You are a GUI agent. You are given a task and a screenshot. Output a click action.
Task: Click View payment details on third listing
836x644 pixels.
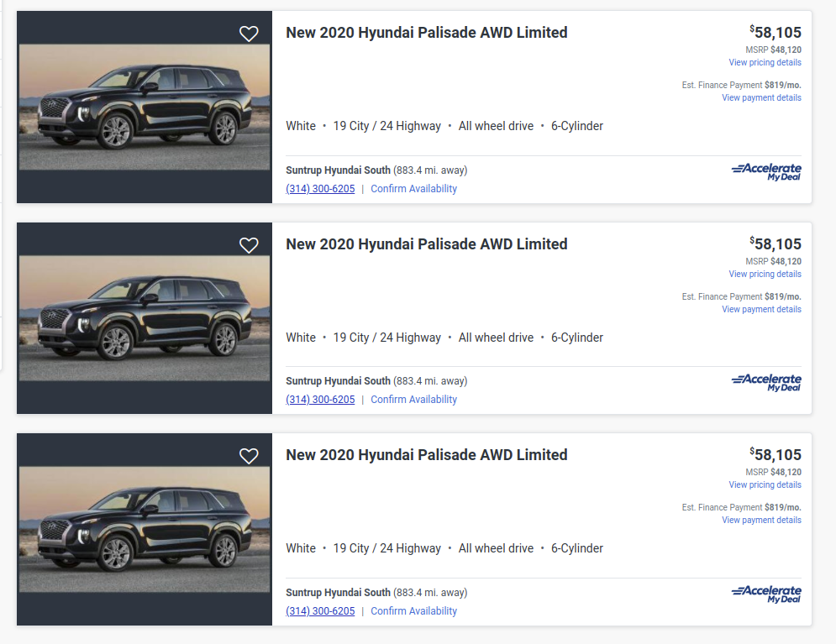(x=761, y=521)
